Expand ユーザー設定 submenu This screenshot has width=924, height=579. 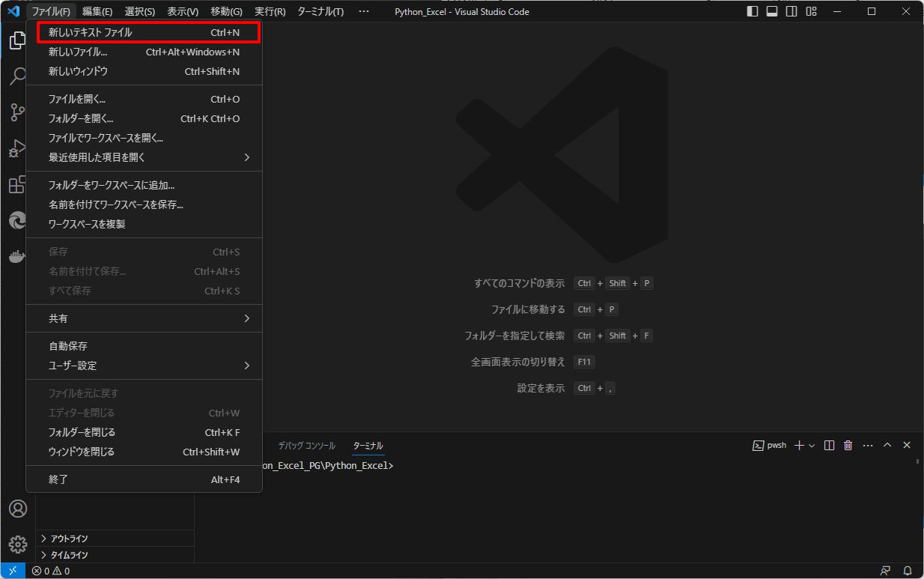click(144, 366)
